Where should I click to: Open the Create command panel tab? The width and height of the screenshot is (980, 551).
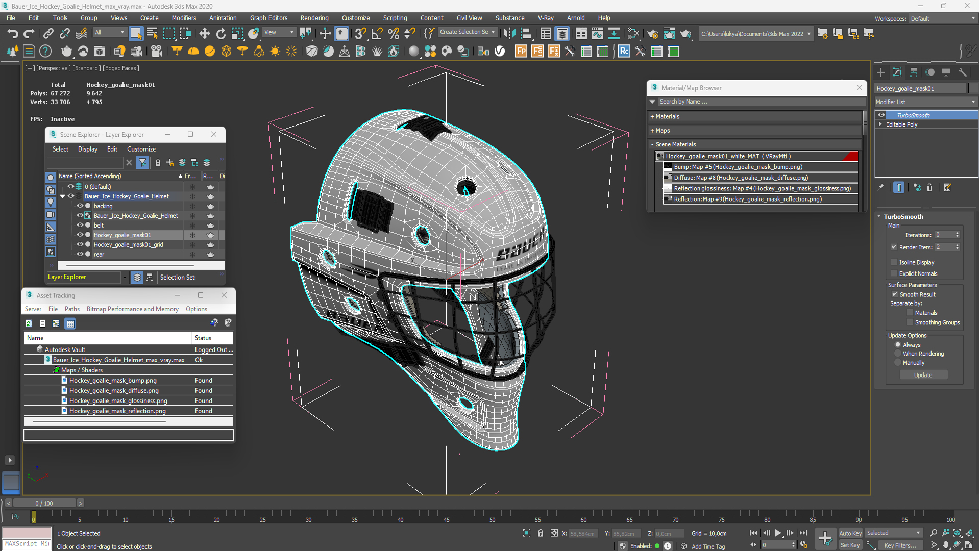(881, 72)
